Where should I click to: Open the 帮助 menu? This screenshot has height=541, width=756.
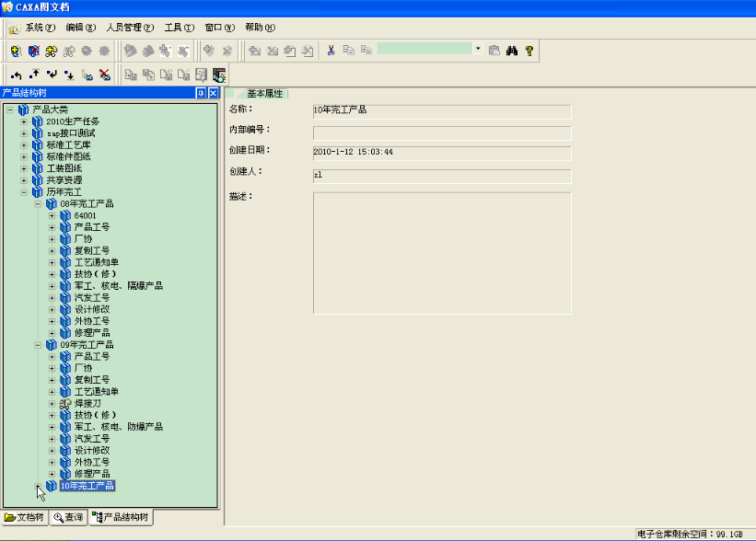pos(260,28)
